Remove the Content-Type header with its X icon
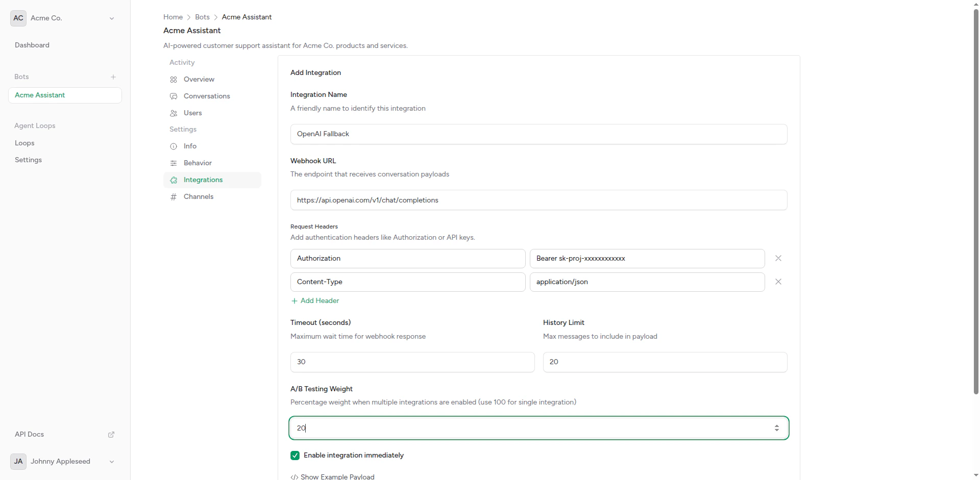The width and height of the screenshot is (980, 480). tap(778, 282)
